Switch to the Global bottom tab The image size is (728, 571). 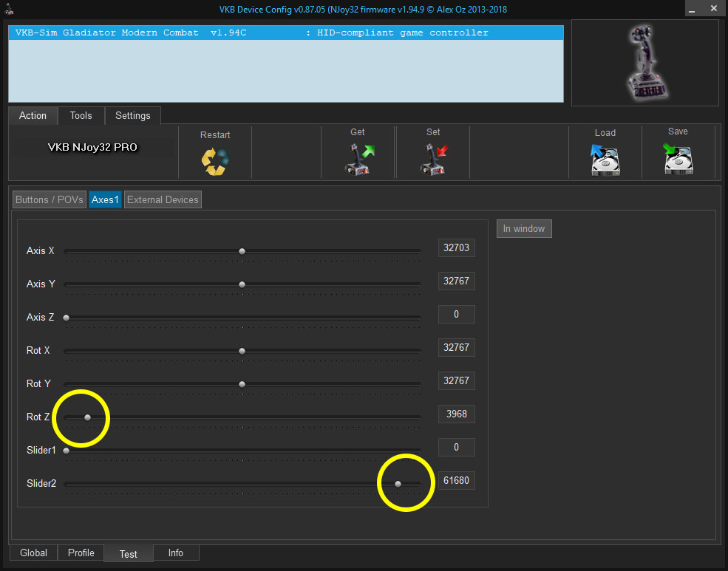point(33,553)
